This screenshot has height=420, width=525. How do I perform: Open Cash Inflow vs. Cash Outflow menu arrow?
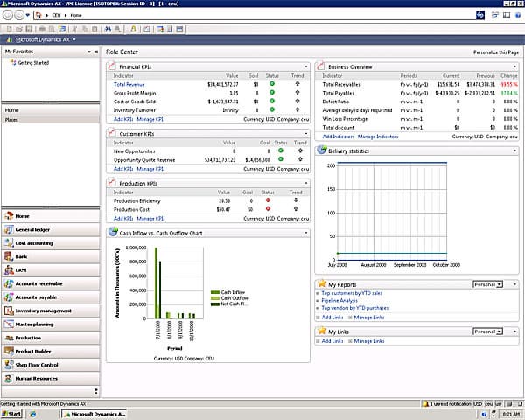pyautogui.click(x=306, y=233)
